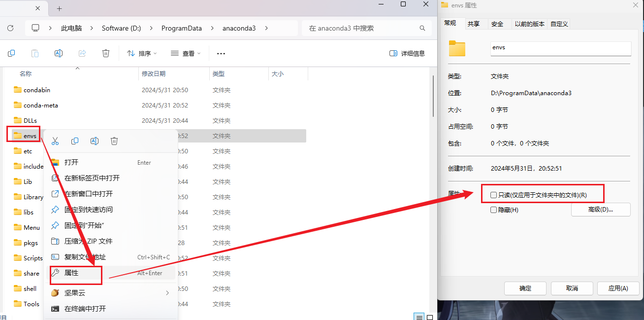Choose 在新窗口中打开 in the context menu
The width and height of the screenshot is (644, 320).
tap(111, 194)
